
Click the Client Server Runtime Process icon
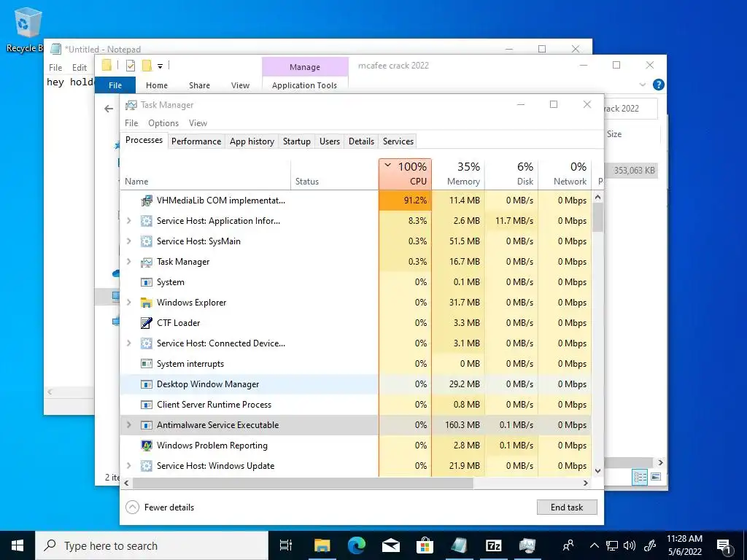click(146, 405)
